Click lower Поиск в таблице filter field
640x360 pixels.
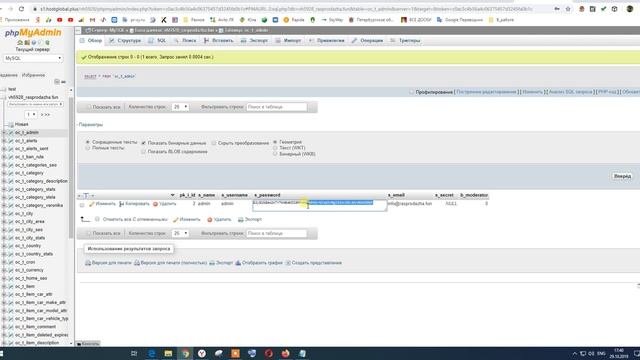click(277, 233)
